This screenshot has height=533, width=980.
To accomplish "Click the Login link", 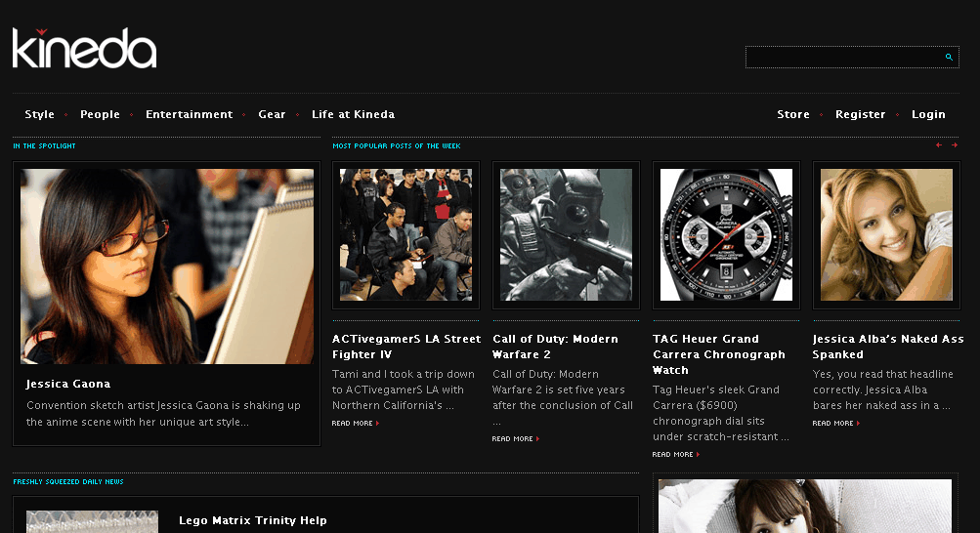I will click(x=928, y=114).
